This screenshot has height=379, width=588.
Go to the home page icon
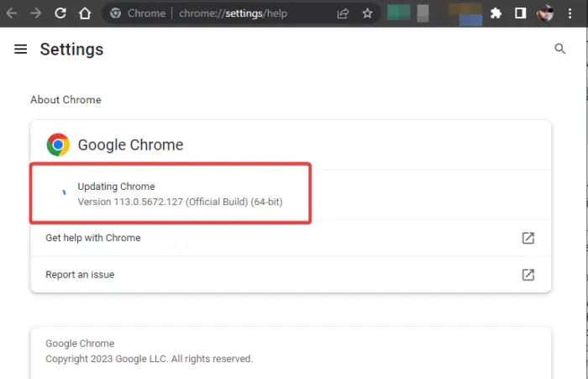click(x=85, y=13)
